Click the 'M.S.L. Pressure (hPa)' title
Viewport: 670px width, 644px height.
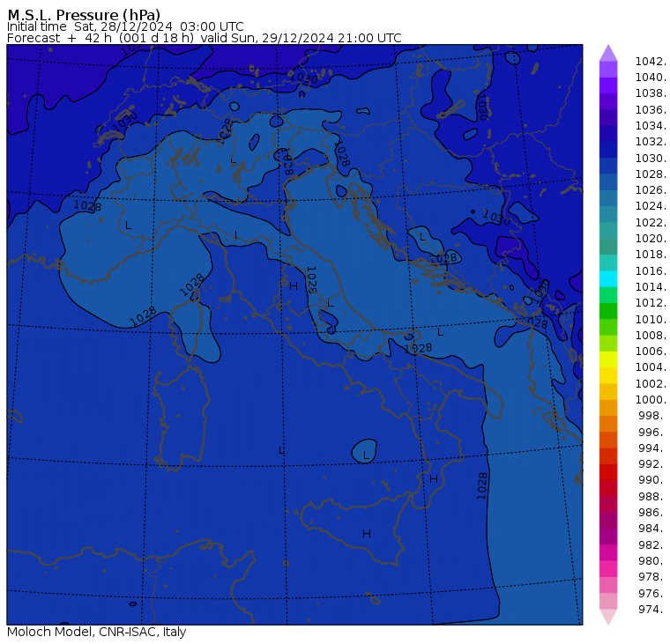pyautogui.click(x=84, y=15)
